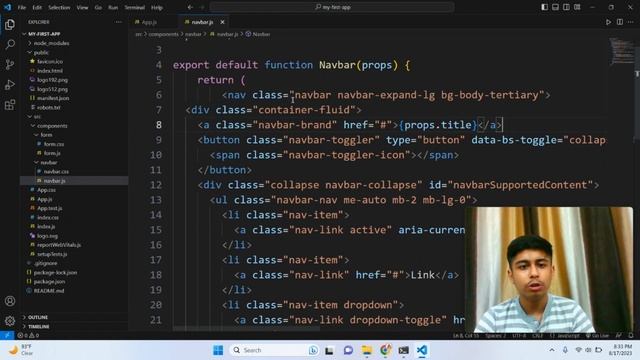Open Explorer Views and More Actions ellipsis

coord(118,22)
